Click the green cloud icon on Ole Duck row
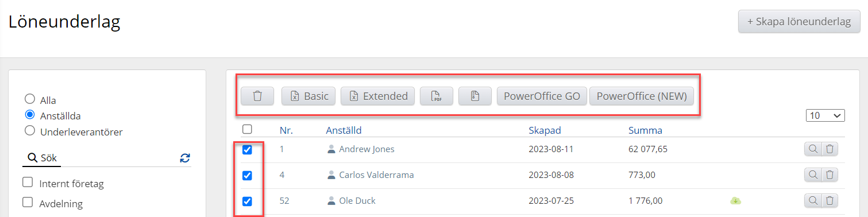 [735, 201]
